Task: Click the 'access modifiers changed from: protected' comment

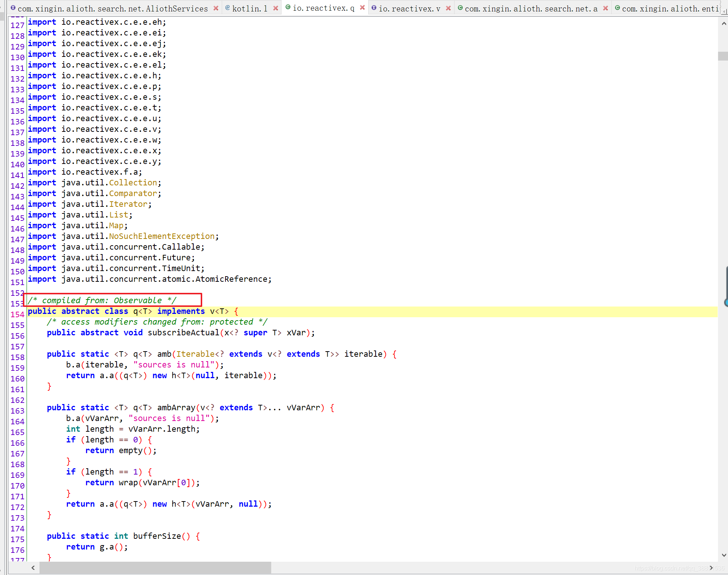Action: [x=157, y=322]
